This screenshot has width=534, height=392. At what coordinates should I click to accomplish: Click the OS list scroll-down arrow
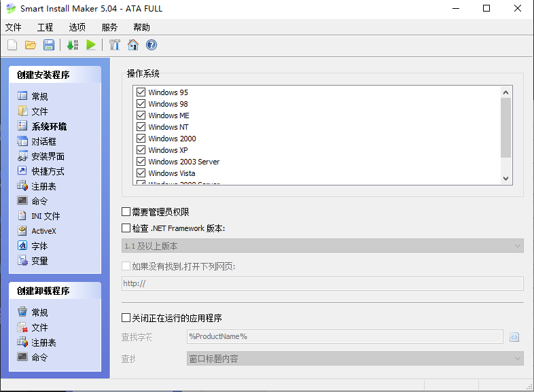[505, 179]
